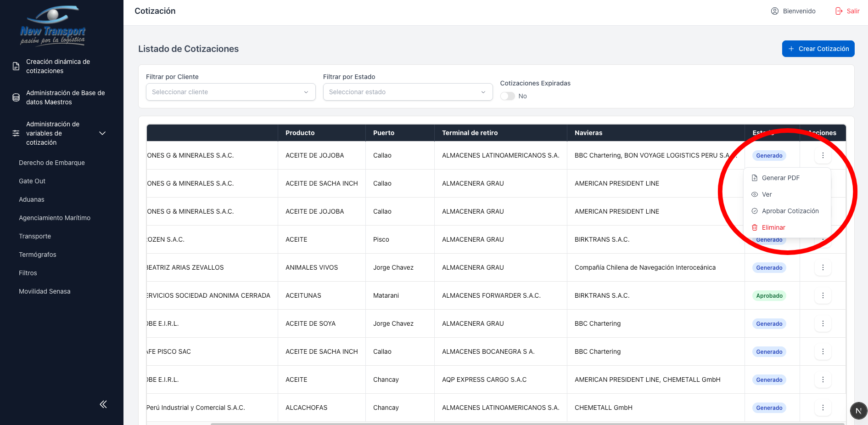
Task: Open the Seleccionar estado dropdown
Action: (x=408, y=92)
